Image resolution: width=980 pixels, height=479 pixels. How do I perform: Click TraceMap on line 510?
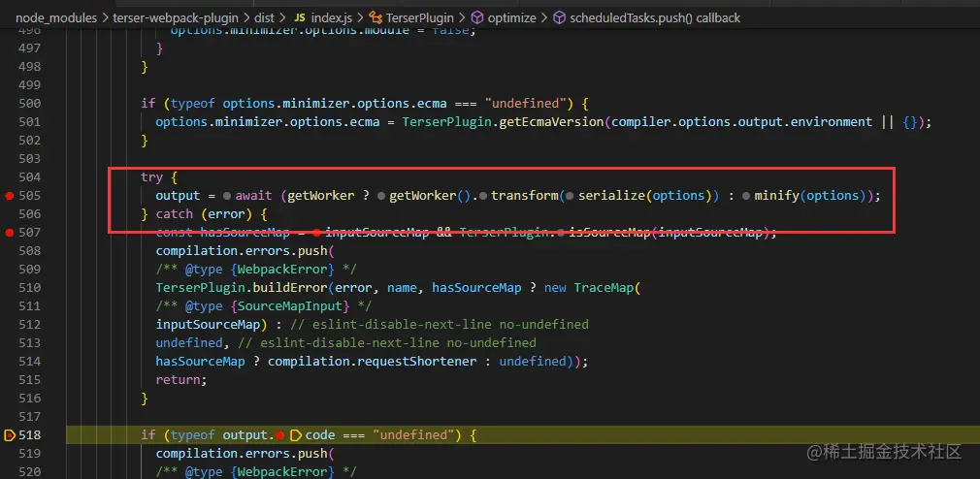click(x=604, y=288)
